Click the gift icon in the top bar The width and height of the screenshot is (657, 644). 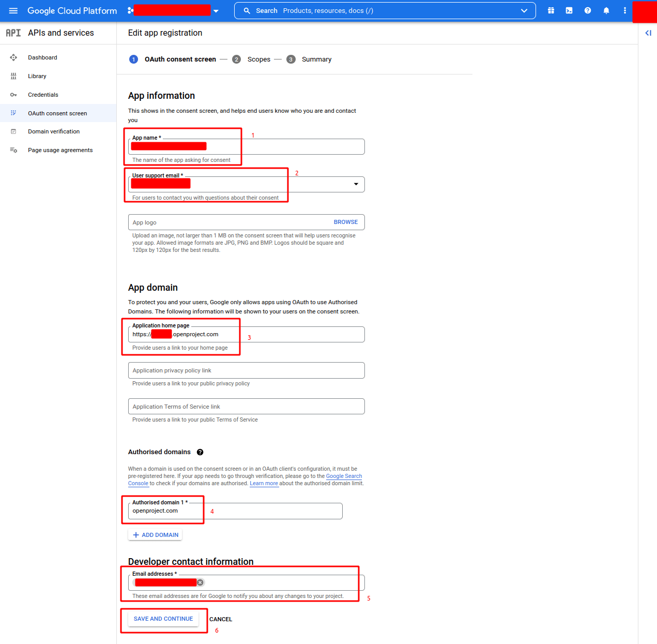551,11
